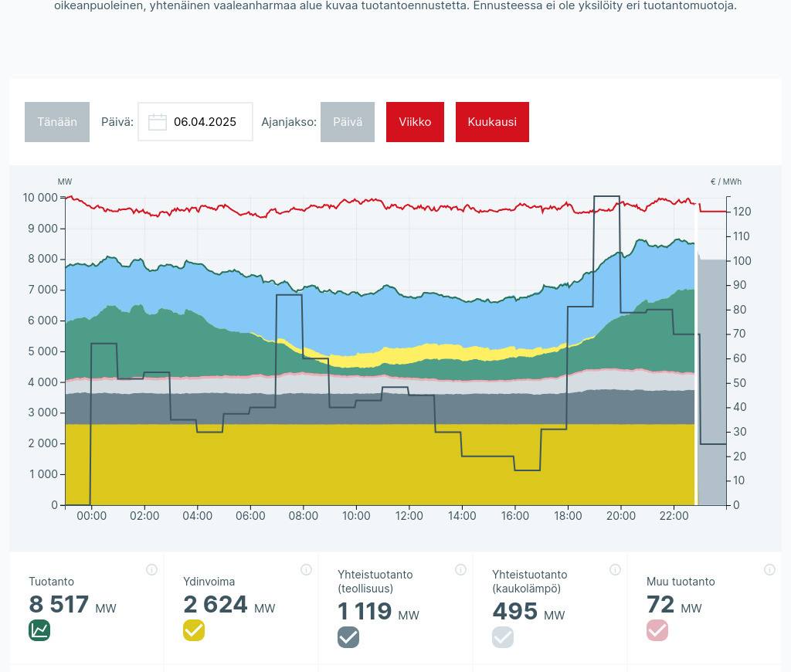The image size is (791, 672).
Task: Disable the pink Muu tuotanto checkbox
Action: (657, 630)
